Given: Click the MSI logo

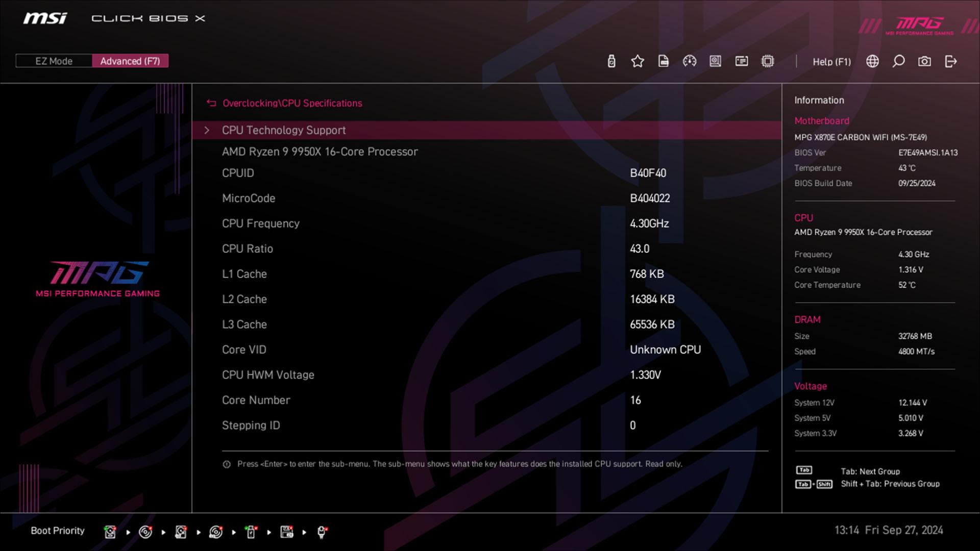Looking at the screenshot, I should tap(45, 18).
